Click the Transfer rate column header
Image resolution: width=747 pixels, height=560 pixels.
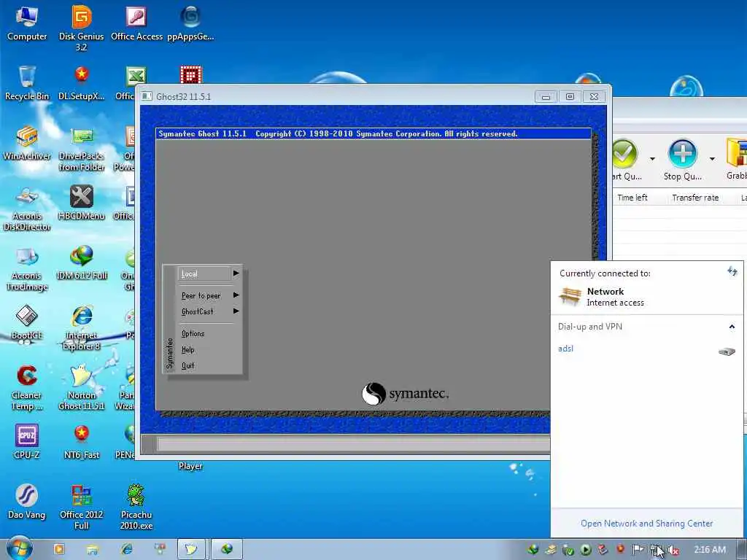695,198
